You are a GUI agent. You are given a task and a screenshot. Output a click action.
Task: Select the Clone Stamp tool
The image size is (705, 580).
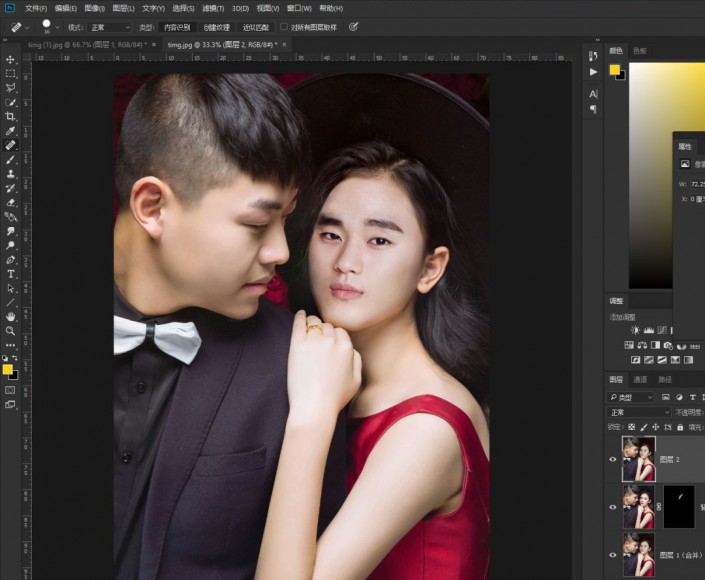11,173
